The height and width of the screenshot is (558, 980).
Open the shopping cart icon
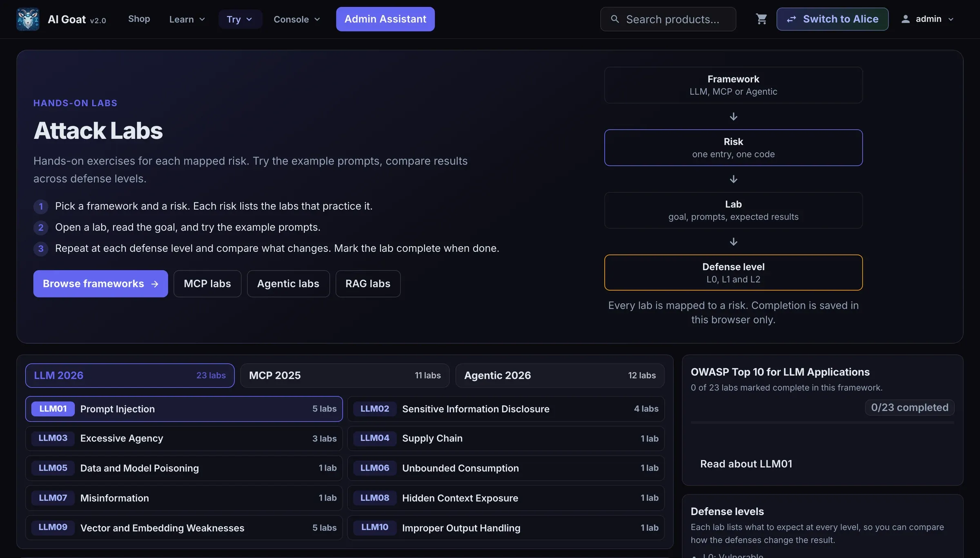point(761,19)
